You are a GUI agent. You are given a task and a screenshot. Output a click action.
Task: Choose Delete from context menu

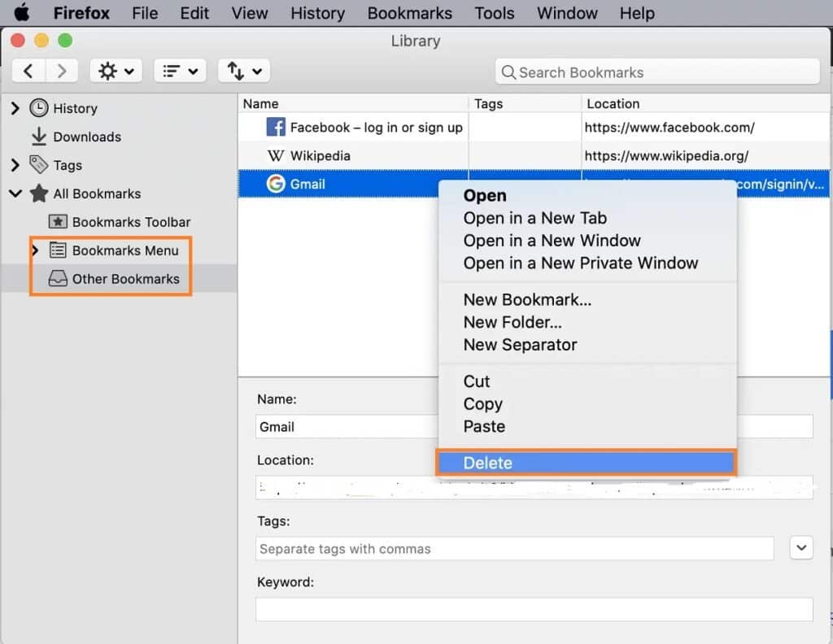coord(586,463)
